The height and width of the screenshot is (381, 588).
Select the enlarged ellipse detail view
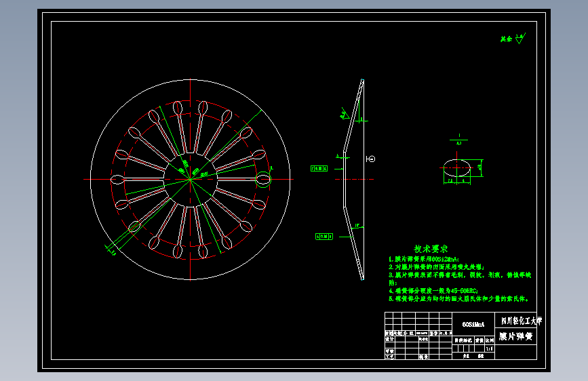click(x=456, y=168)
